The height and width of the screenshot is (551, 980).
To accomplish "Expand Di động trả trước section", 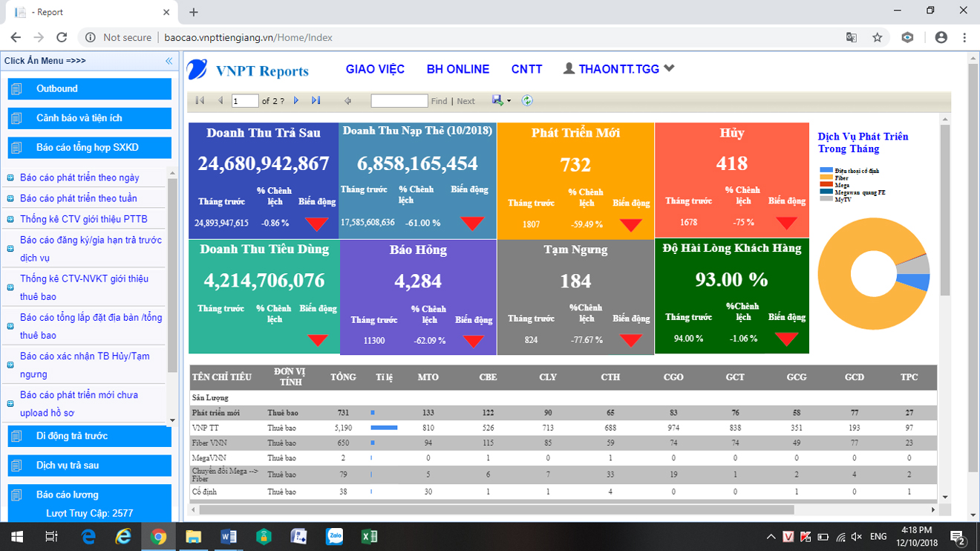I will tap(89, 436).
